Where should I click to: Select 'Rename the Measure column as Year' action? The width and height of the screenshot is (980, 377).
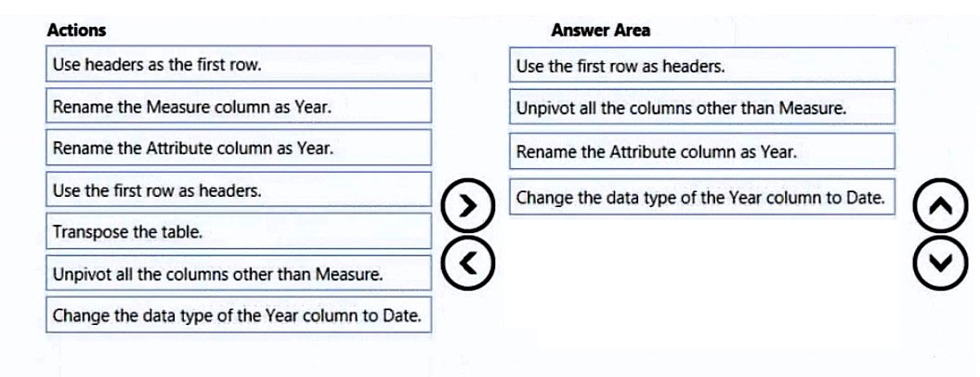pyautogui.click(x=239, y=106)
